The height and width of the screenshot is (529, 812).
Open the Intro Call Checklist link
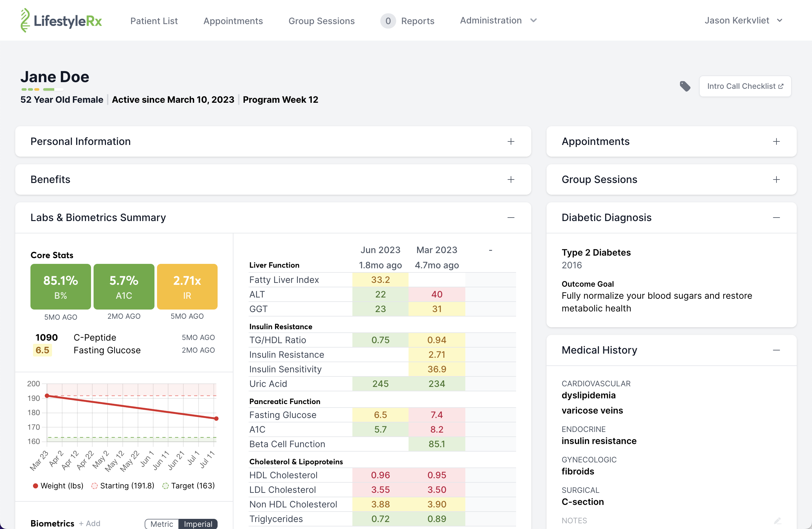click(x=745, y=86)
